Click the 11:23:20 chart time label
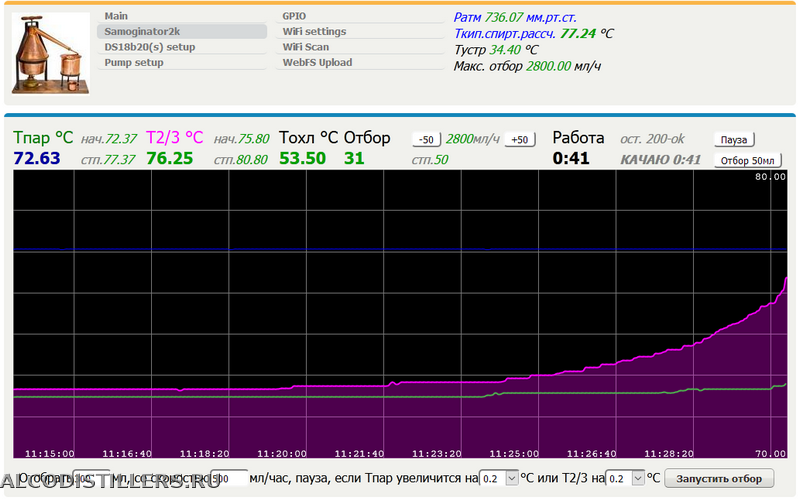Image resolution: width=800 pixels, height=501 pixels. pyautogui.click(x=437, y=453)
